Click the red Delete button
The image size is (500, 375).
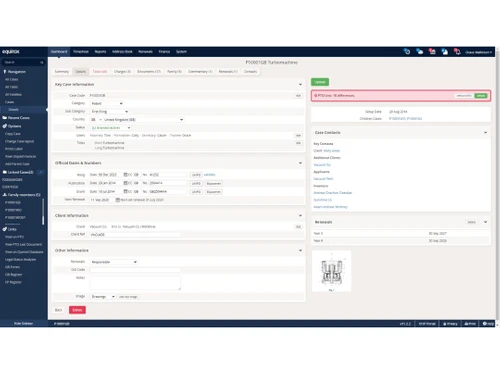(x=77, y=310)
